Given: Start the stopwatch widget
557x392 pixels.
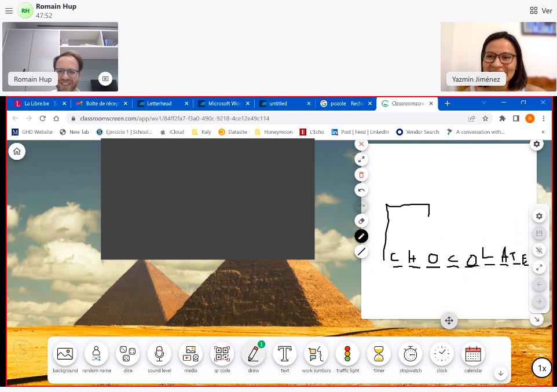Looking at the screenshot, I should click(x=410, y=354).
